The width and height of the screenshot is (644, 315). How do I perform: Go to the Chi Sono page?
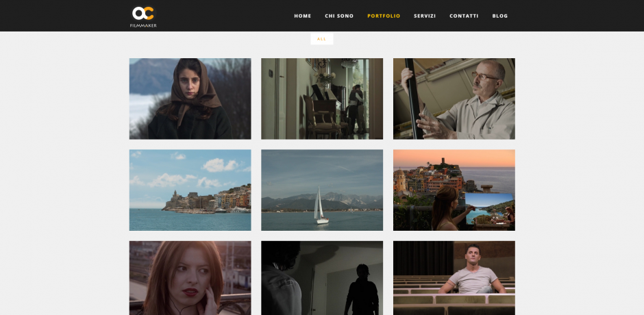pos(339,16)
